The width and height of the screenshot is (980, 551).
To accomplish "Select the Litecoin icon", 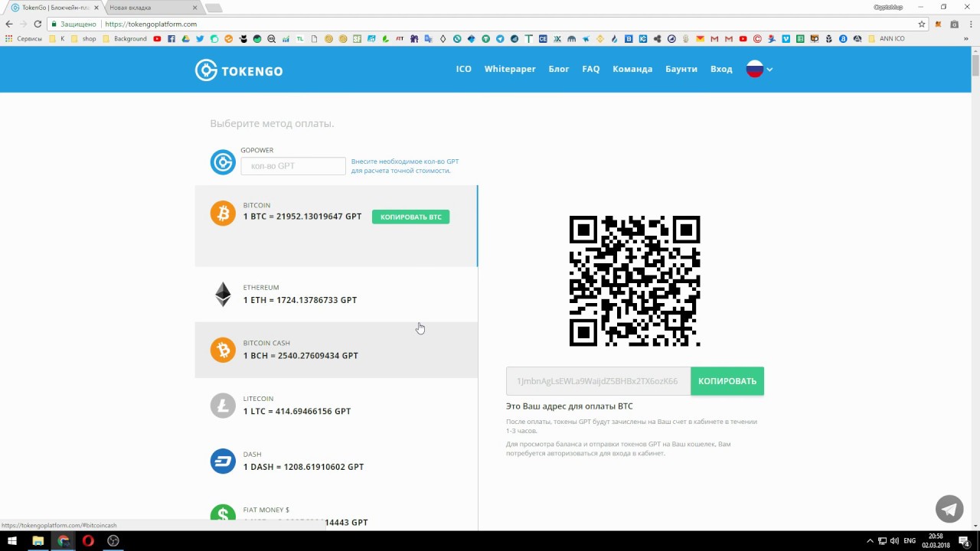I will pyautogui.click(x=223, y=406).
